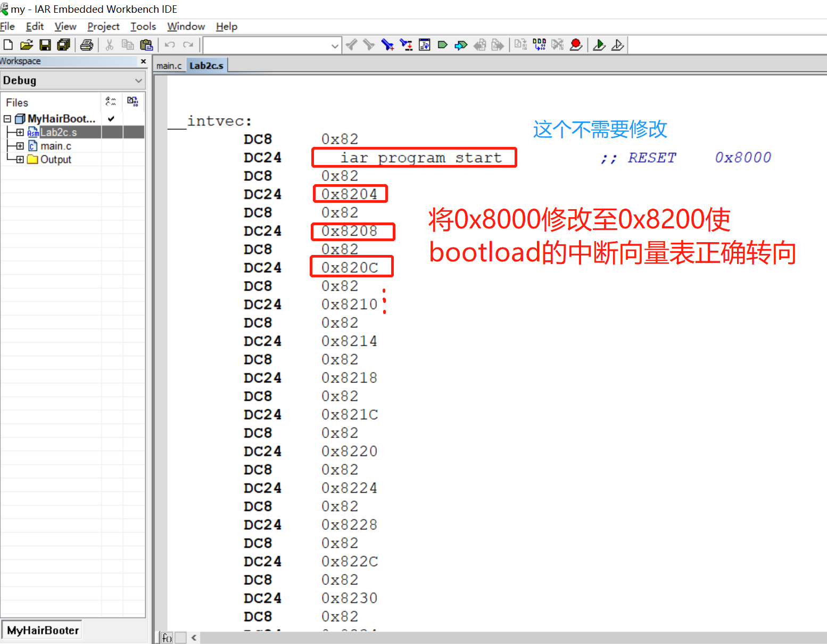Undo the last edit with toolbar arrow

[170, 45]
